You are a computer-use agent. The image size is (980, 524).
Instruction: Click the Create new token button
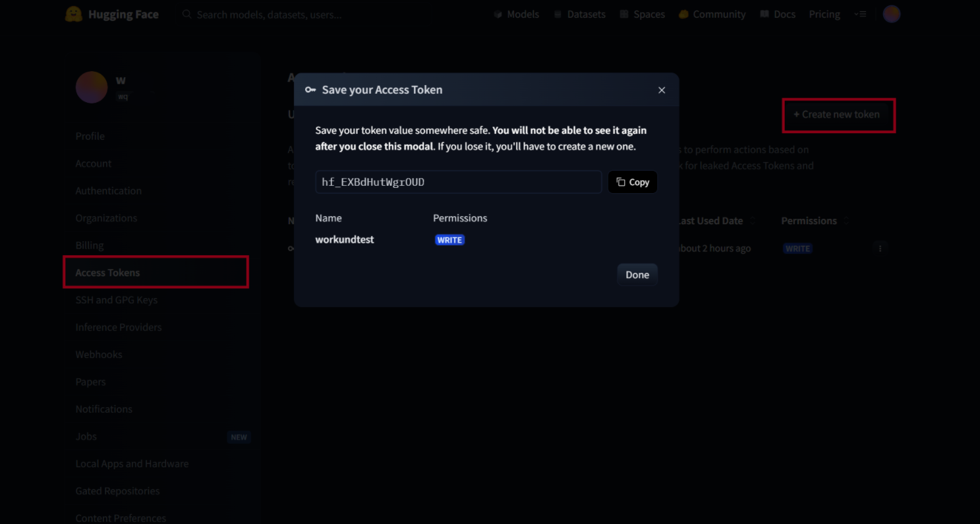[x=838, y=115]
